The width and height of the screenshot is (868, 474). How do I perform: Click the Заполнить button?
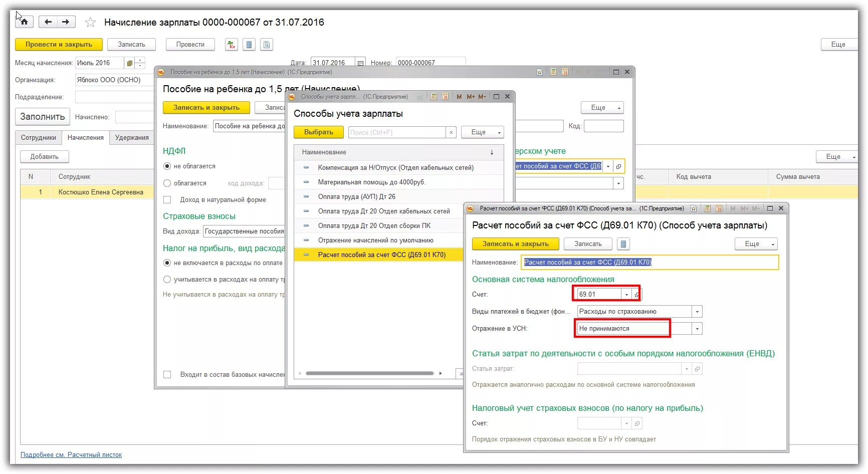coord(43,117)
